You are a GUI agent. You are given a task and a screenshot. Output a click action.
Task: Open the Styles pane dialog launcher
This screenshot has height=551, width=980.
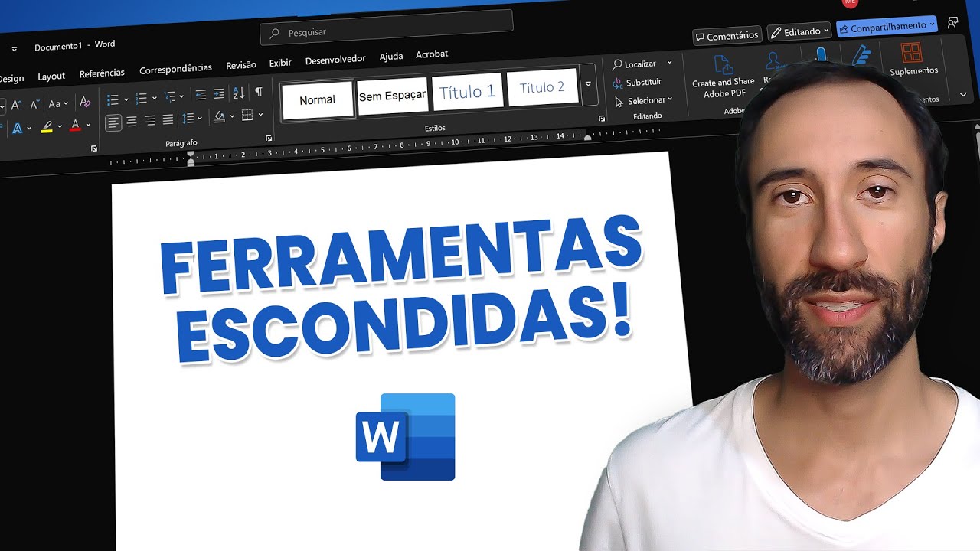point(602,119)
